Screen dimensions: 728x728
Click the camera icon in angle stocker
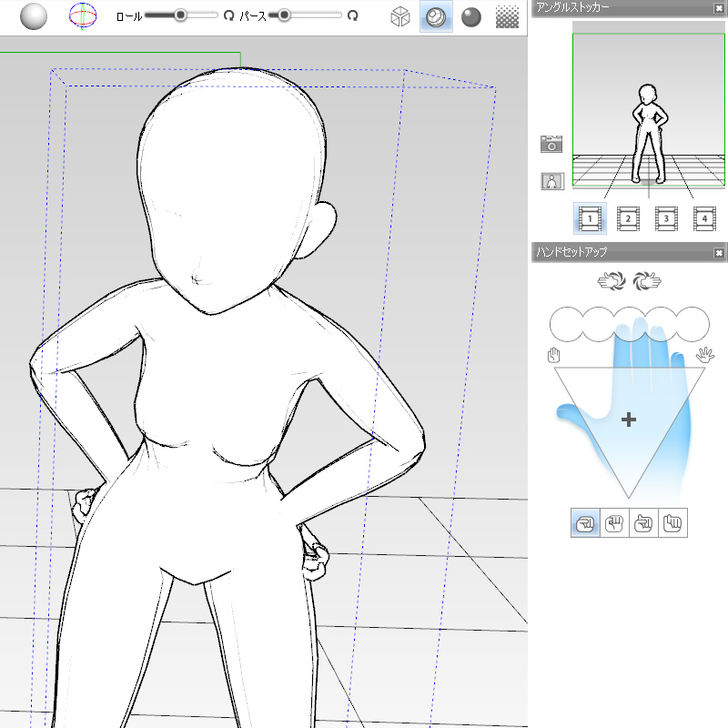[x=551, y=143]
